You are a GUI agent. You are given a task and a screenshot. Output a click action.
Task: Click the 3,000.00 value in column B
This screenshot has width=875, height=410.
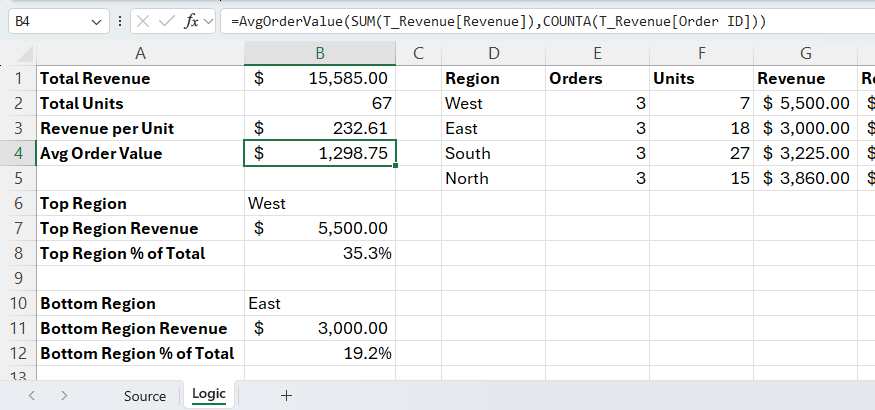(x=320, y=328)
